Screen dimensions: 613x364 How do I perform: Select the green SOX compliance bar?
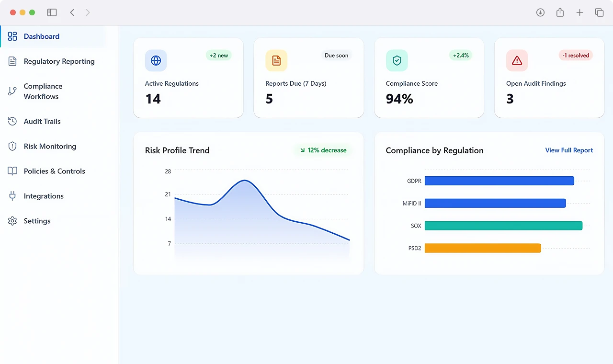[x=503, y=226]
